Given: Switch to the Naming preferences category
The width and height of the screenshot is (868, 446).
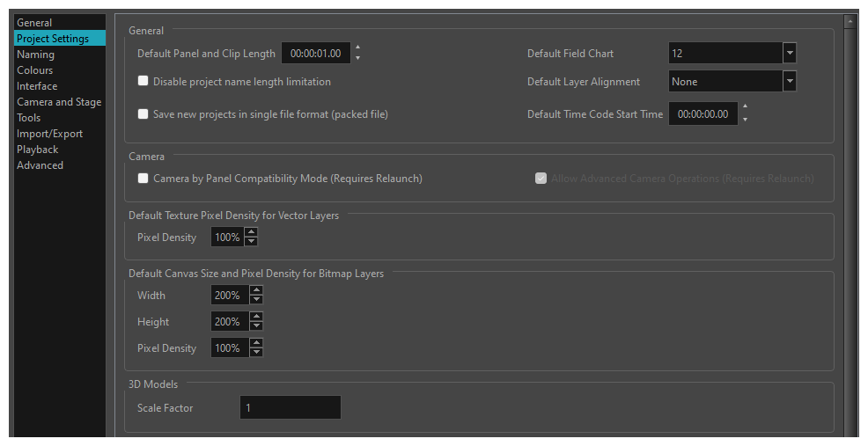Looking at the screenshot, I should [x=35, y=55].
